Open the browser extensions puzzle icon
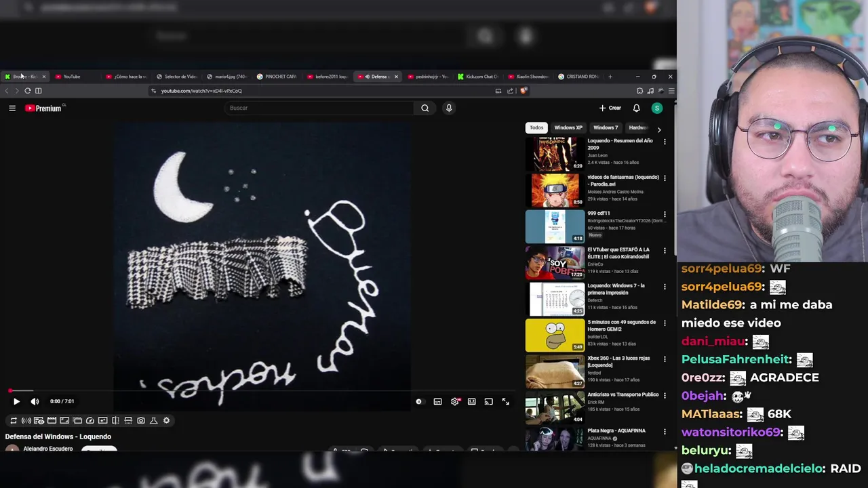Image resolution: width=868 pixels, height=488 pixels. point(639,91)
